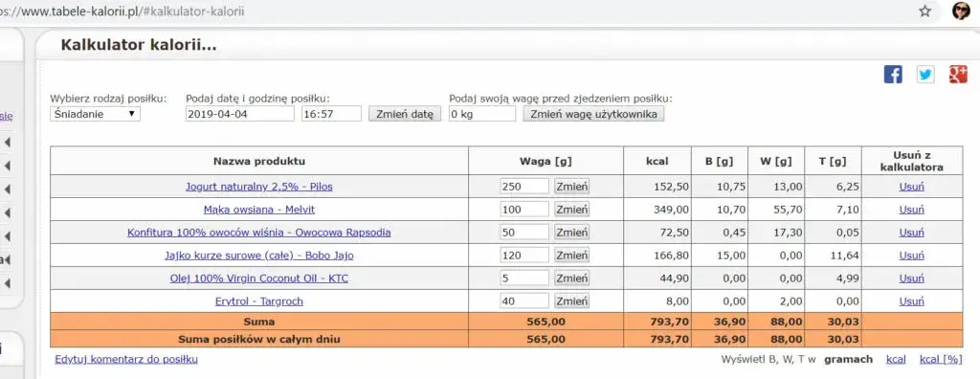980x379 pixels.
Task: Click the browser address bar URL
Action: tap(122, 11)
